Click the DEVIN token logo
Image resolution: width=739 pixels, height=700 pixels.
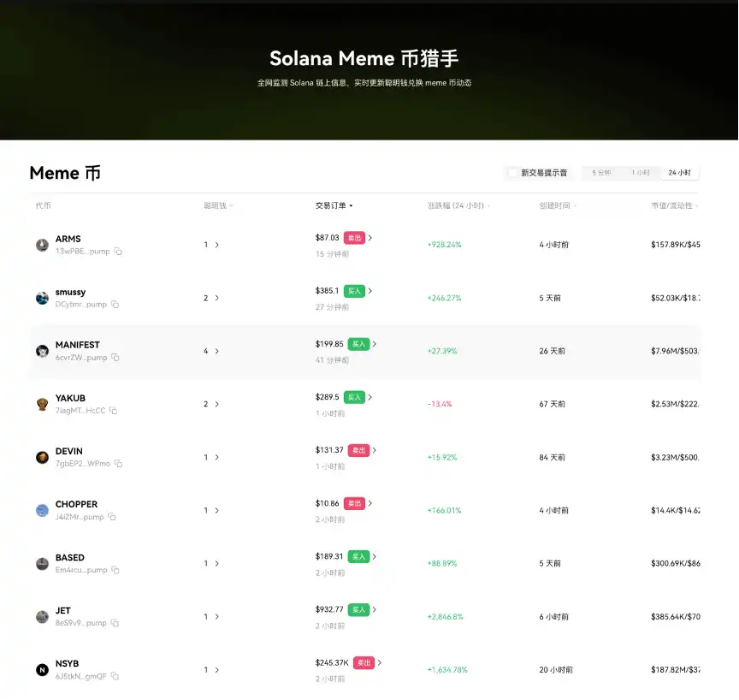coord(42,457)
